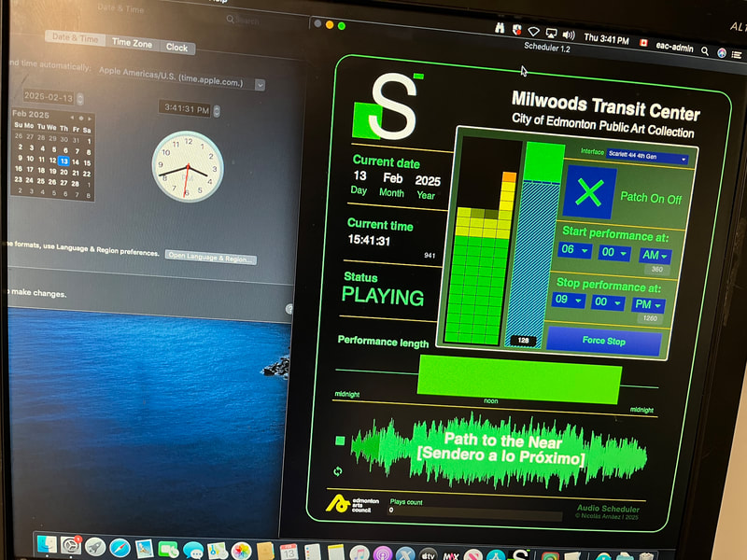Click the Open Language & Region button
747x560 pixels.
click(x=211, y=257)
